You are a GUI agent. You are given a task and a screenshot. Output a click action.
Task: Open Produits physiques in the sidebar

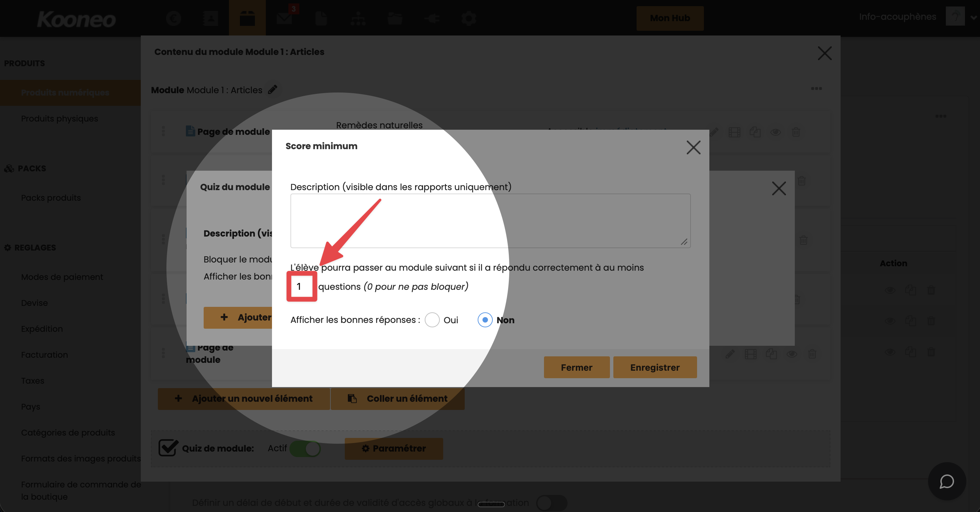tap(59, 118)
